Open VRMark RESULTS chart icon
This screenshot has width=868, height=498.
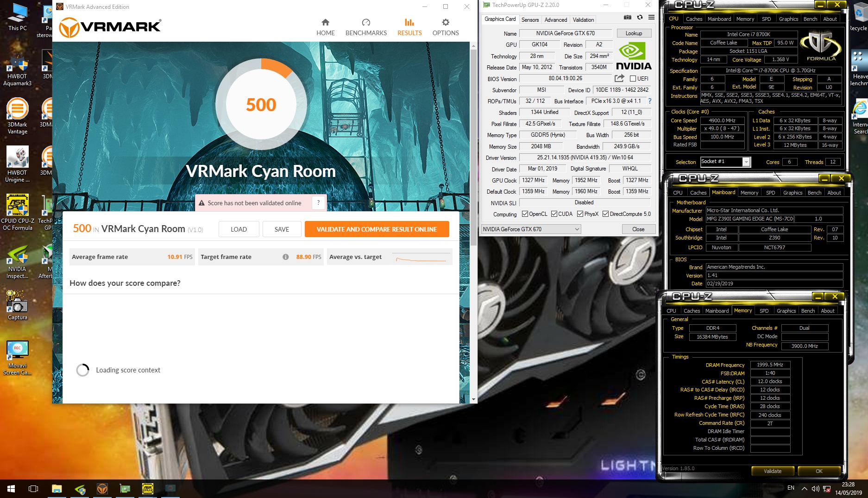(409, 22)
